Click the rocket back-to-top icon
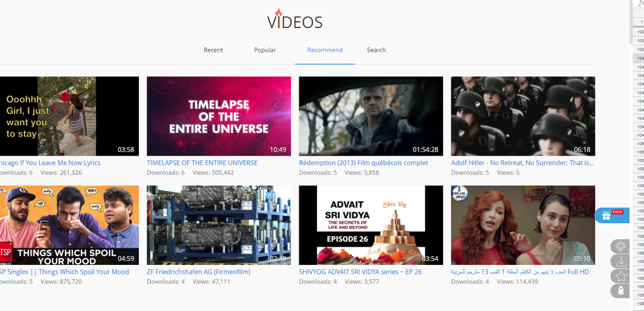Image resolution: width=644 pixels, height=311 pixels. pyautogui.click(x=620, y=291)
